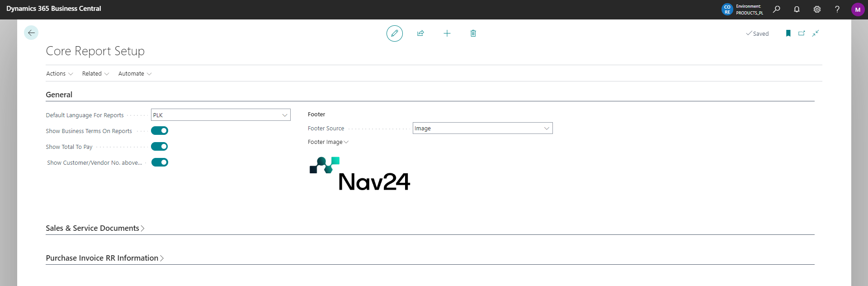
Task: Collapse the General section header
Action: click(59, 95)
